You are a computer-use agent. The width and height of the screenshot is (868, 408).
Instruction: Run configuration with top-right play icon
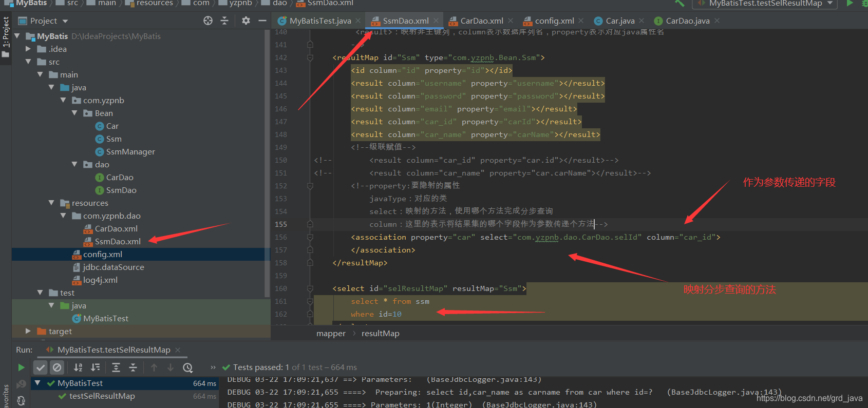pos(850,3)
